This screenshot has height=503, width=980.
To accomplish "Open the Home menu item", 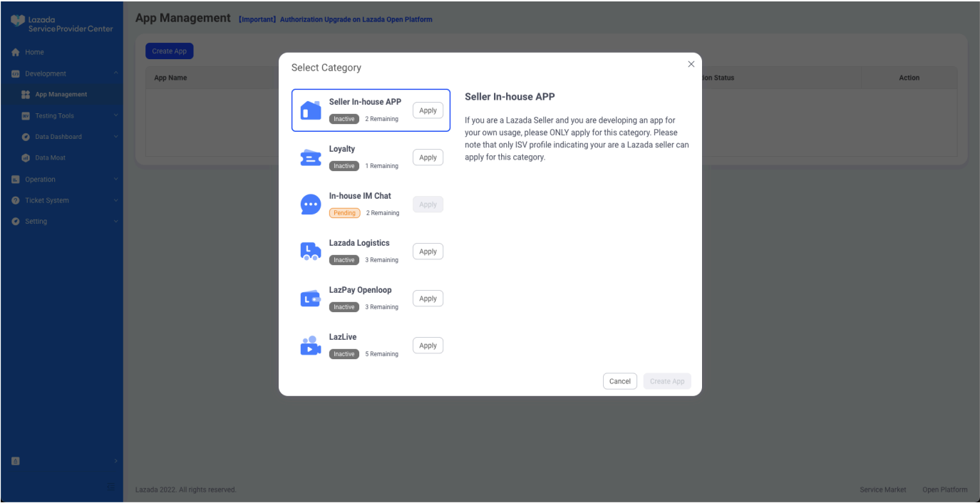I will (x=61, y=52).
